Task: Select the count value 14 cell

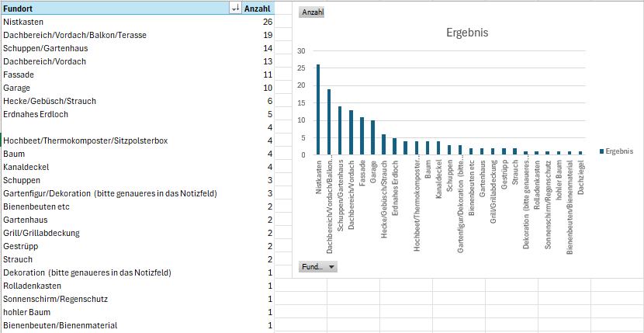Action: (x=258, y=48)
